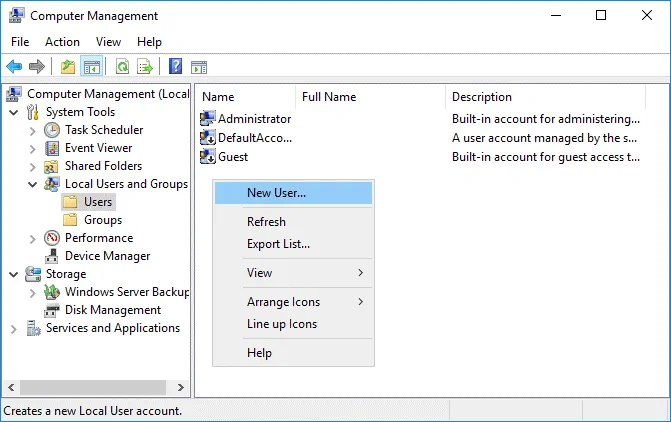Expand the Services and Applications node
The width and height of the screenshot is (671, 422).
14,328
